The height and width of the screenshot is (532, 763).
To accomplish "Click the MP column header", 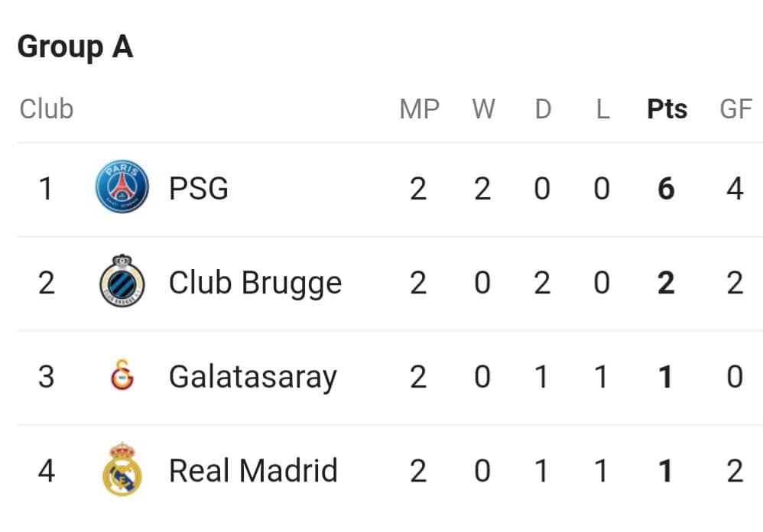I will tap(420, 109).
